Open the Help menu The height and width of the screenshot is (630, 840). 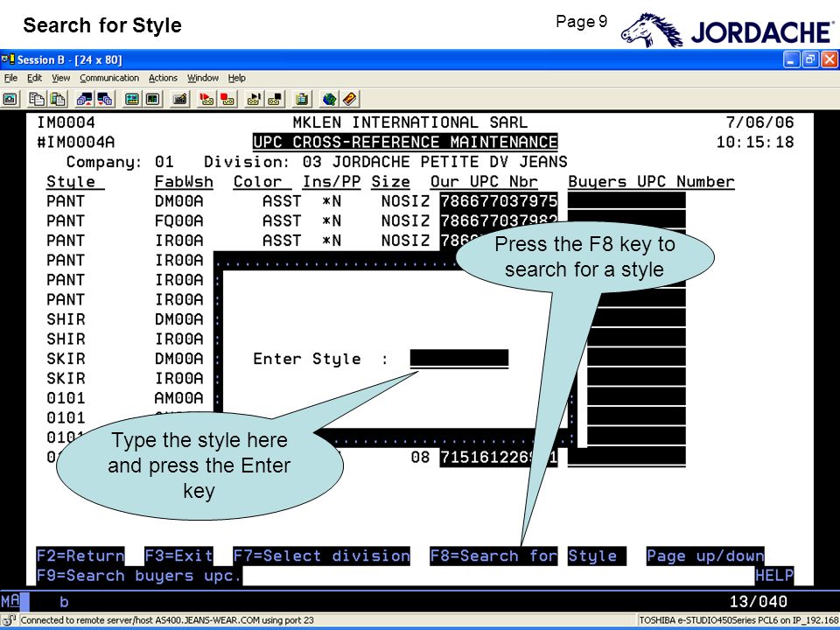tap(237, 78)
